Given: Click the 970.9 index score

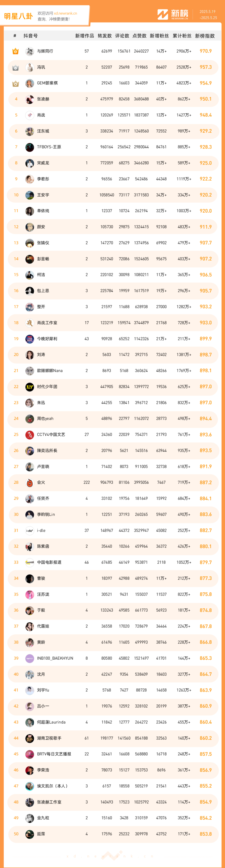Looking at the screenshot, I should tap(205, 51).
